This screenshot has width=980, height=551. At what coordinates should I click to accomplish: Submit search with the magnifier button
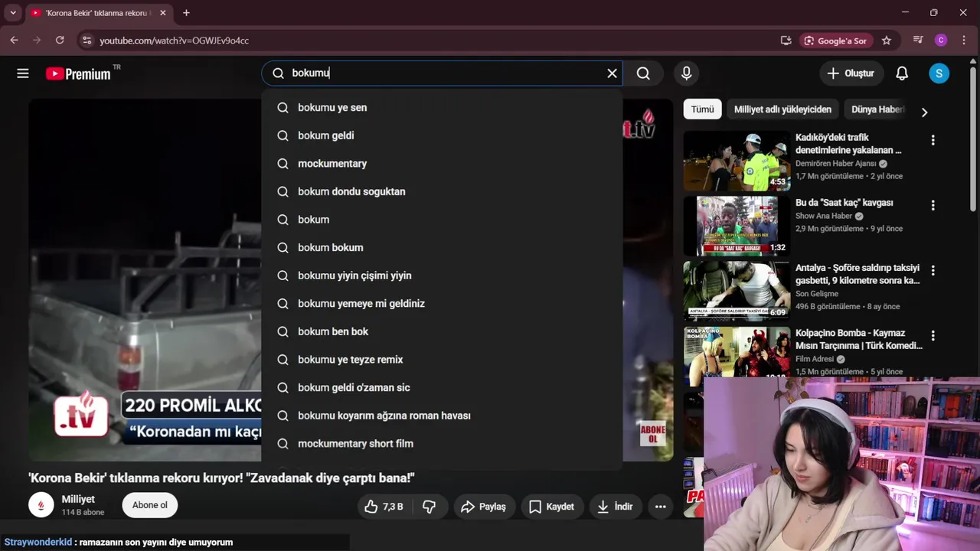[x=643, y=73]
